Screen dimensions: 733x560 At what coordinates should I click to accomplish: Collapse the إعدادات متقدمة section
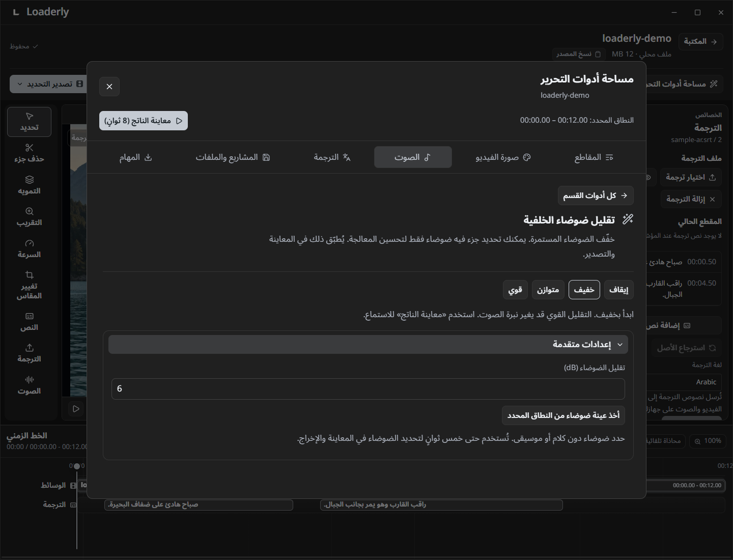pyautogui.click(x=368, y=344)
